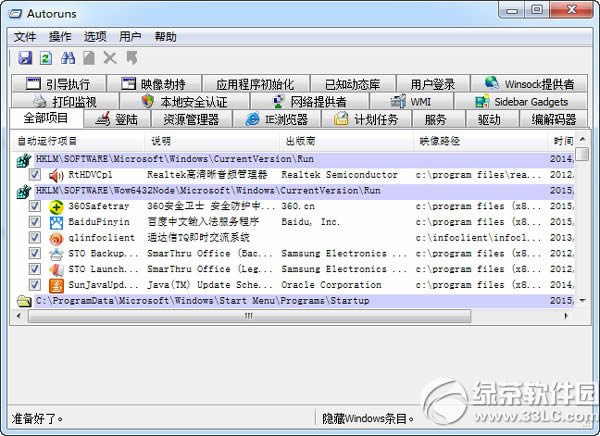Switch to the 打印监视 tab
The image size is (600, 436).
pos(65,102)
